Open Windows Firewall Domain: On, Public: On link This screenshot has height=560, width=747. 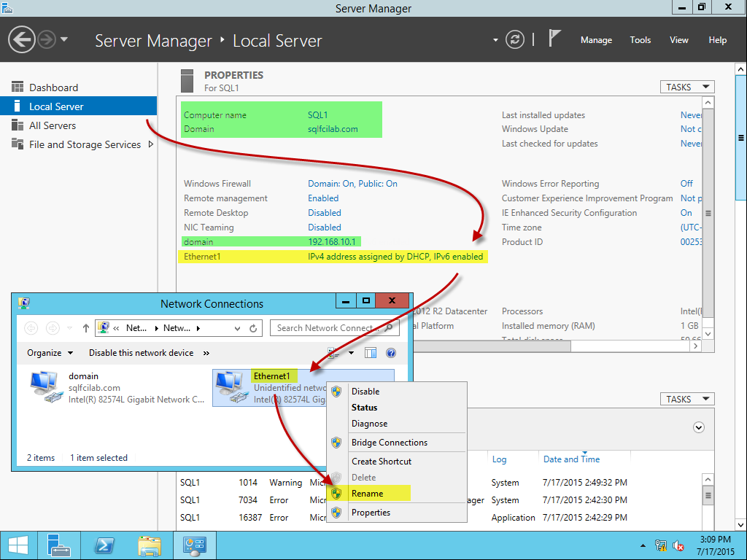click(x=352, y=184)
